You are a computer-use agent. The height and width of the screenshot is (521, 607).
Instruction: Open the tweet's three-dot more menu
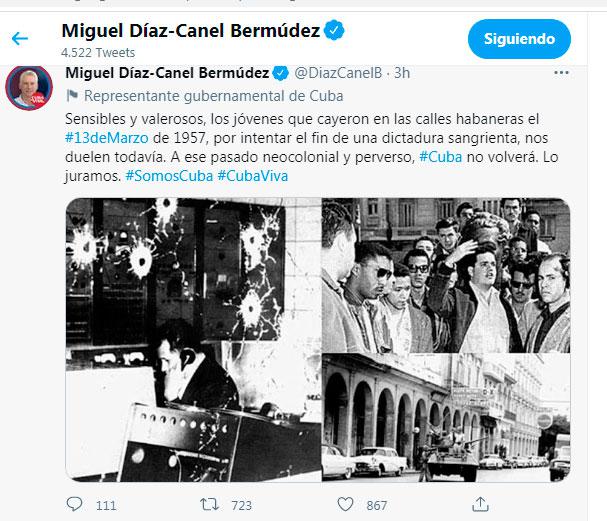(x=561, y=72)
